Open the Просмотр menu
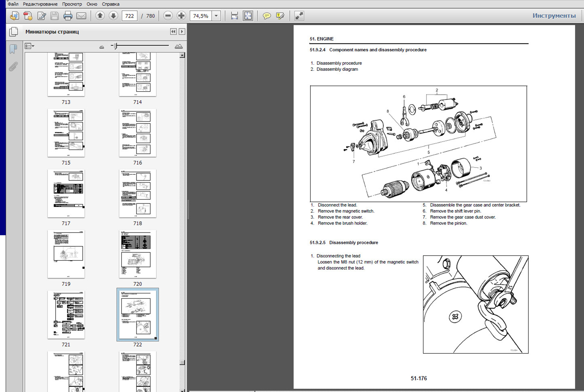 (x=72, y=4)
